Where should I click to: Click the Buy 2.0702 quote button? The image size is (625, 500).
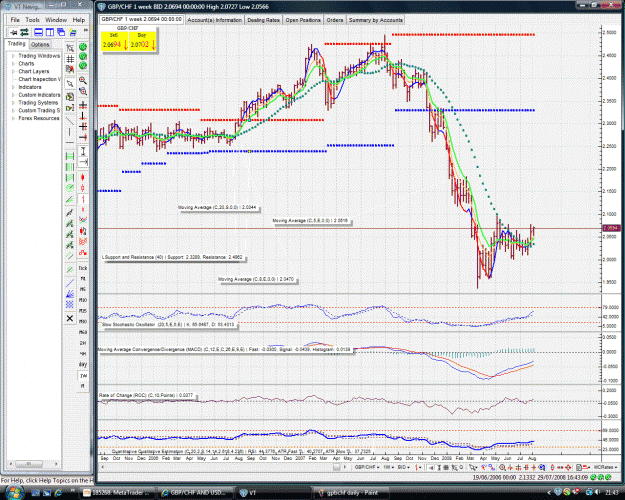click(142, 41)
